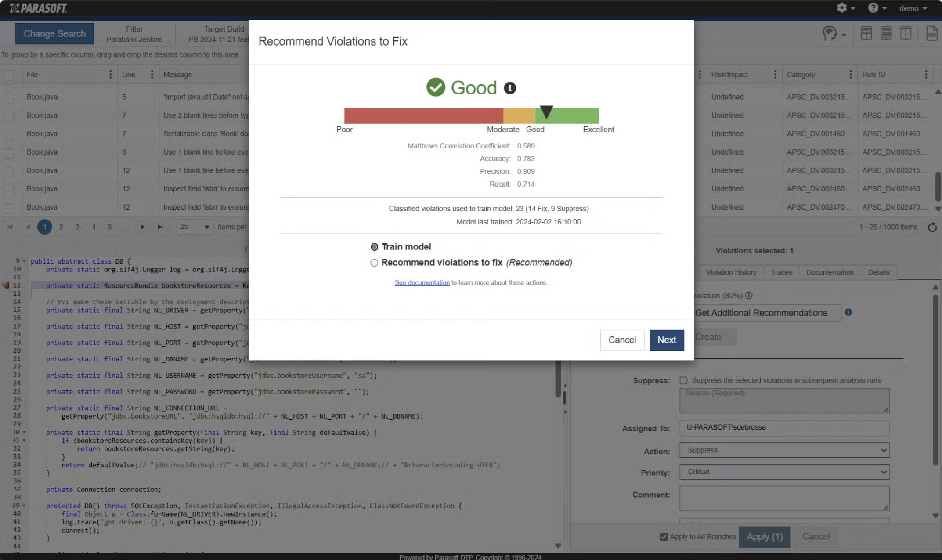Open the settings gear menu
942x560 pixels.
(841, 8)
